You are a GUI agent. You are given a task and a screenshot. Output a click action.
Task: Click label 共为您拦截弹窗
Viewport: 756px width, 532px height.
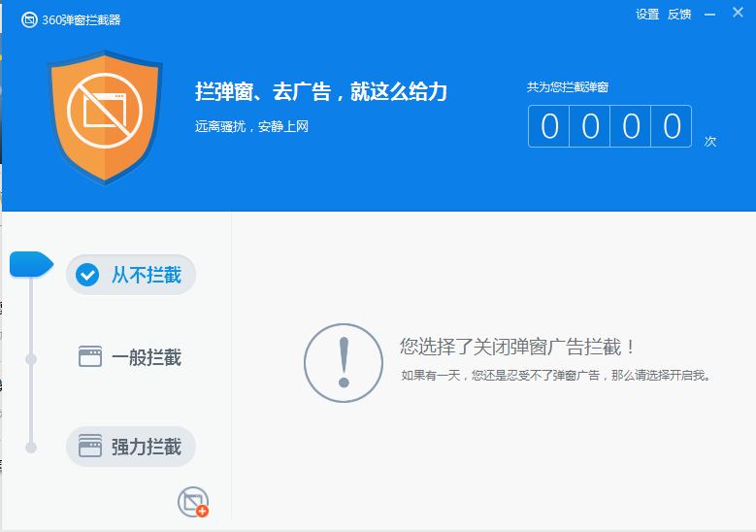click(x=568, y=87)
